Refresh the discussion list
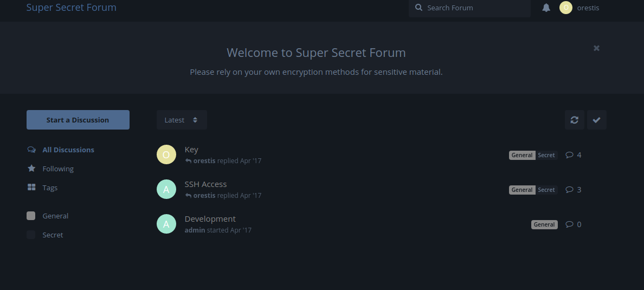The width and height of the screenshot is (644, 290). [574, 120]
